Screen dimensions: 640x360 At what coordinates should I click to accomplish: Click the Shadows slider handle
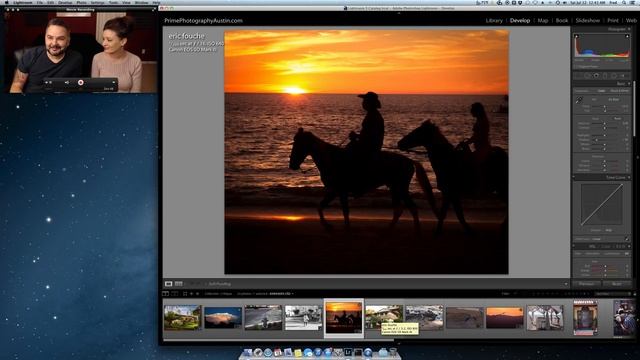point(596,140)
